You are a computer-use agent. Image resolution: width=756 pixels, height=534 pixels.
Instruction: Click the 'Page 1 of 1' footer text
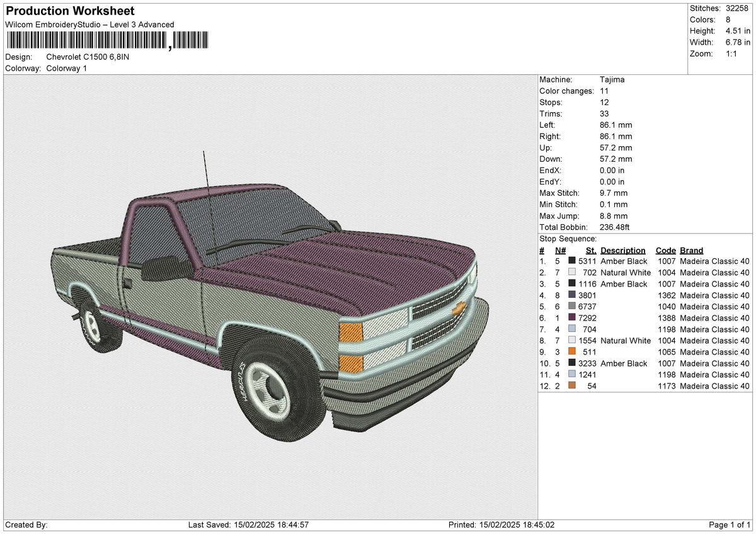730,525
